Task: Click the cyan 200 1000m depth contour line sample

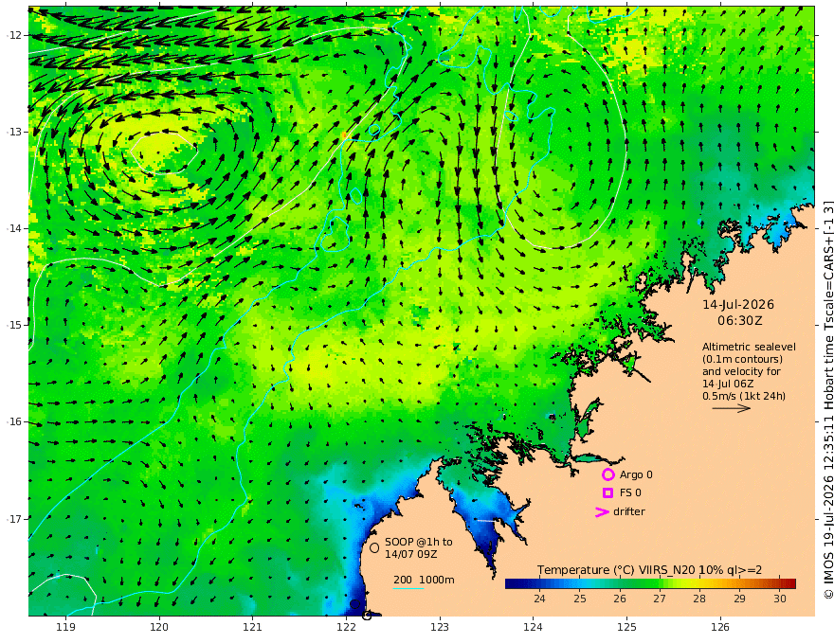Action: click(408, 588)
